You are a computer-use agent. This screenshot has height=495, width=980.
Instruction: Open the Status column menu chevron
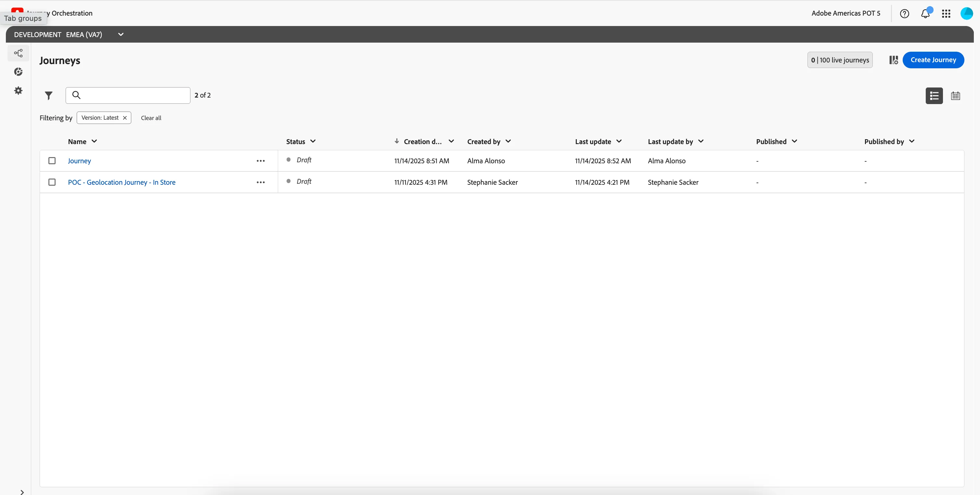point(313,141)
